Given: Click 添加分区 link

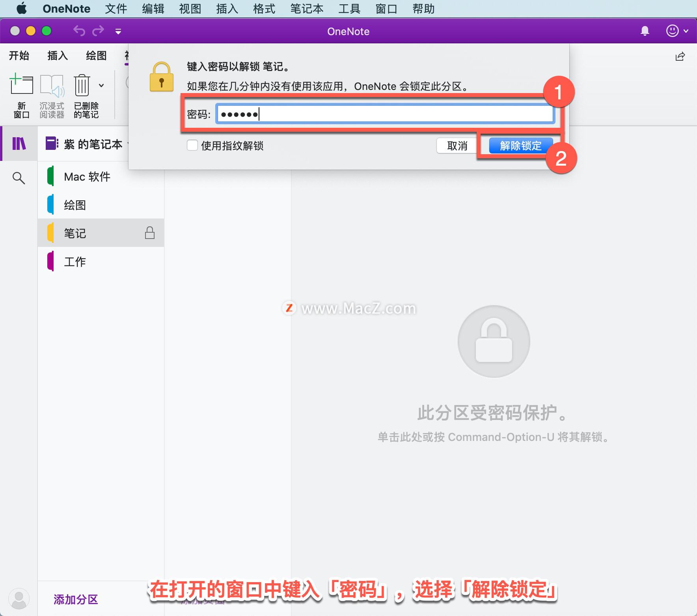Looking at the screenshot, I should 76,599.
